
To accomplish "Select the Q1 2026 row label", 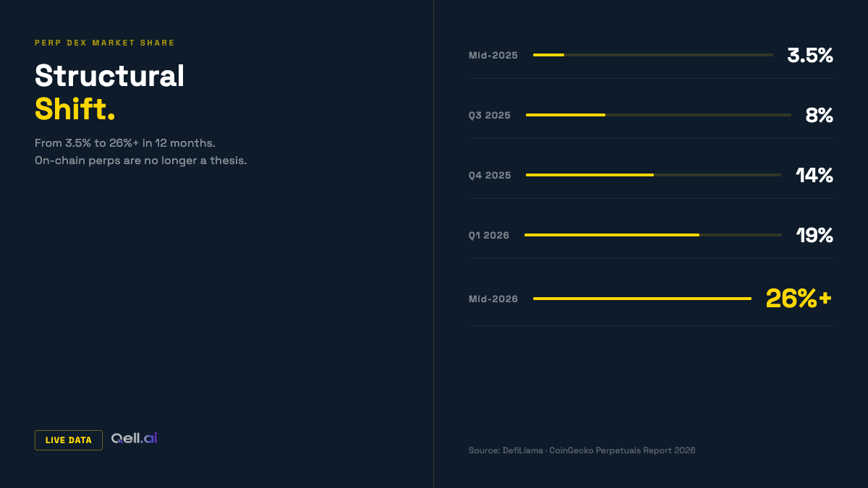I will click(489, 235).
